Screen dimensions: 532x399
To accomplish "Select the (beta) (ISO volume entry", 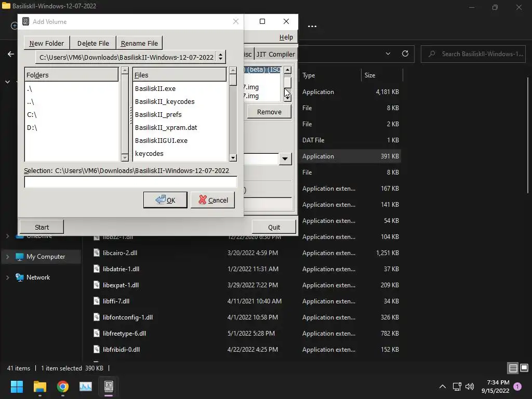I will click(x=262, y=69).
